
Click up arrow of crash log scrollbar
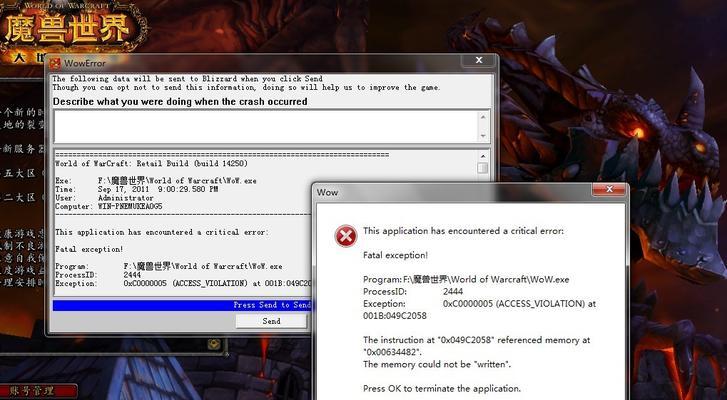pos(483,156)
